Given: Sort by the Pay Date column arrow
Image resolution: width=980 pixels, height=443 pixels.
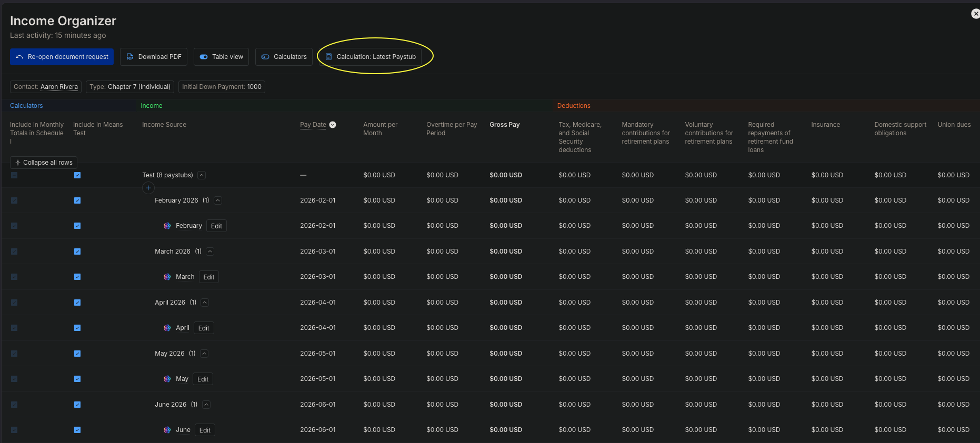Looking at the screenshot, I should point(333,125).
